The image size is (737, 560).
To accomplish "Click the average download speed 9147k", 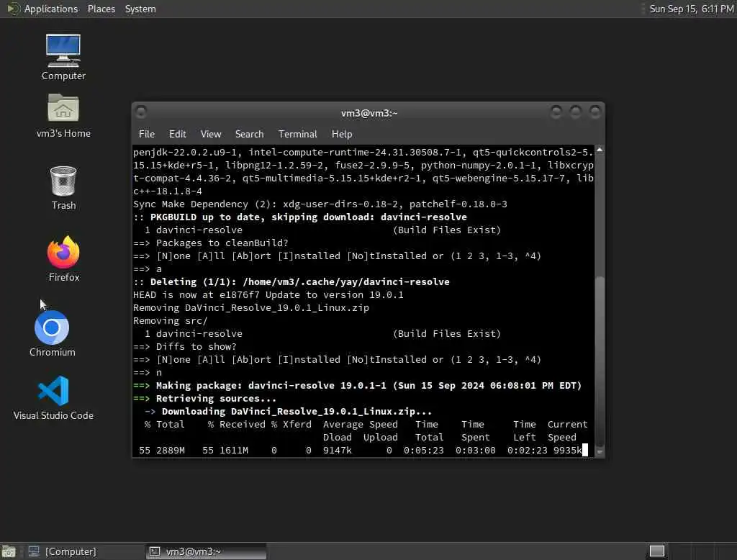I will (337, 451).
